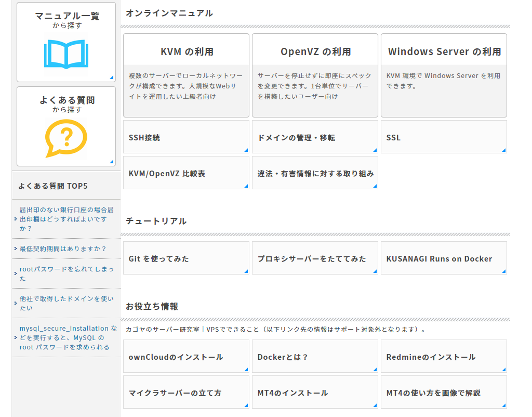Open FAQ rootパスワードを忘れてしまった
532x417 pixels.
tap(66, 273)
